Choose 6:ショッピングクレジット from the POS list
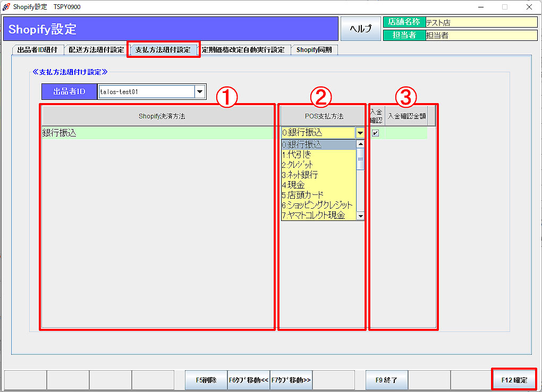This screenshot has height=392, width=542. coord(319,205)
